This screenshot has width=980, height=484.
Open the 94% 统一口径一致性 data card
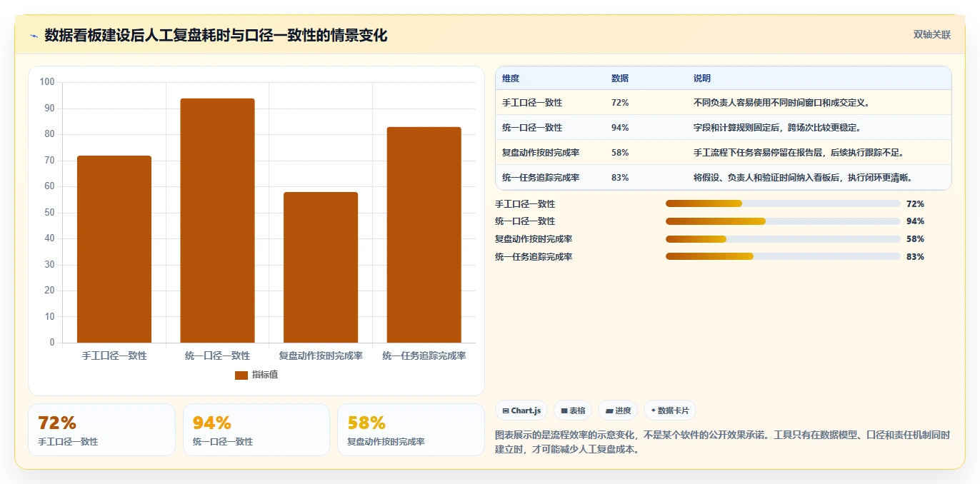(256, 430)
